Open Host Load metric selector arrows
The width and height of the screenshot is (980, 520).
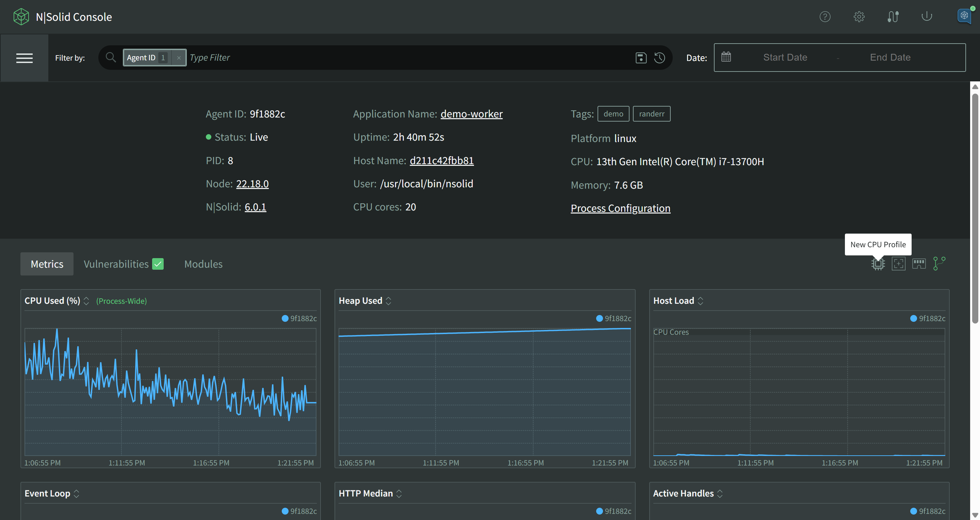tap(700, 301)
